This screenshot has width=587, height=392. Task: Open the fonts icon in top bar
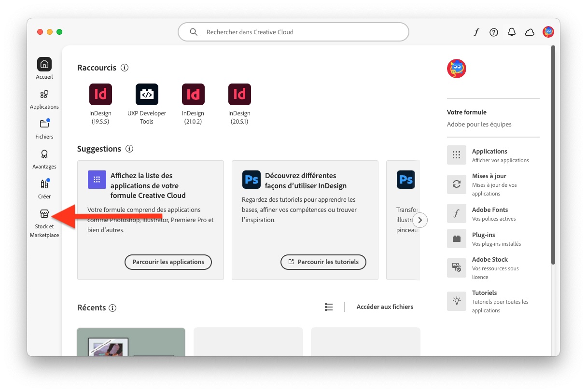476,32
